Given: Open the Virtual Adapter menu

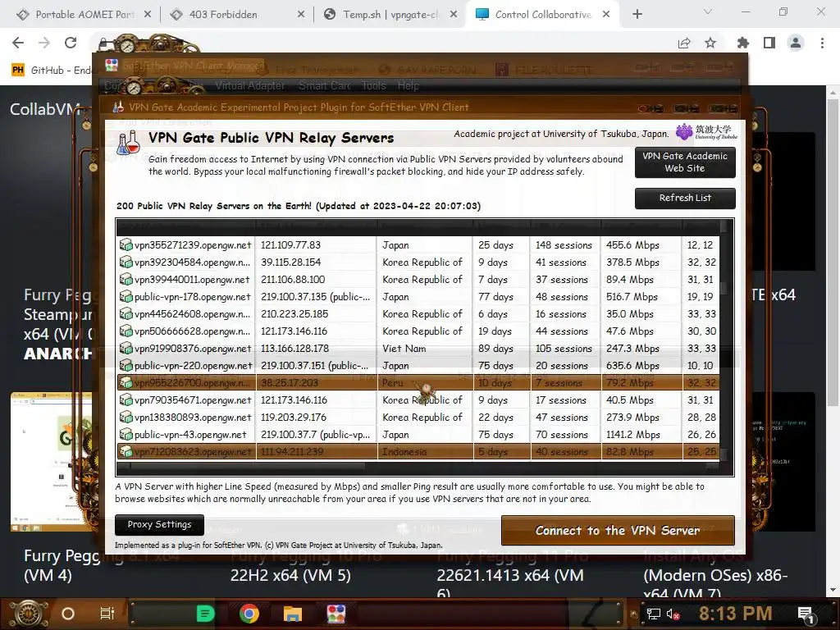Looking at the screenshot, I should (x=249, y=85).
